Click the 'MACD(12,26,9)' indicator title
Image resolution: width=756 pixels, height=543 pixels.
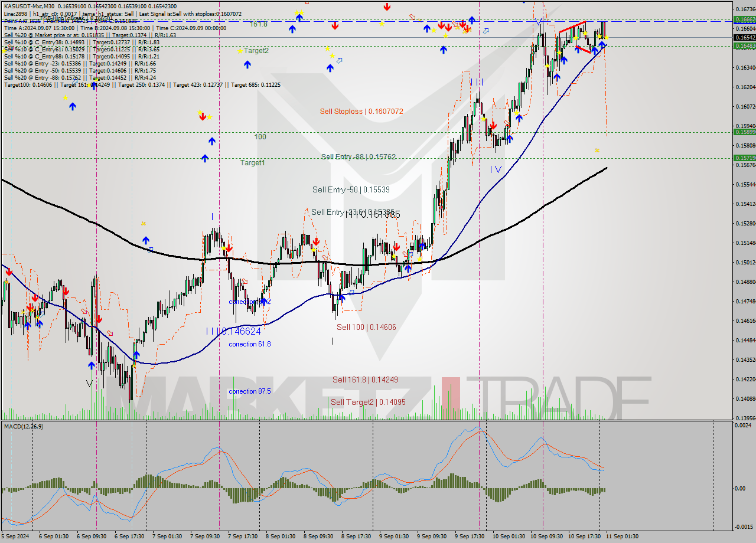pos(25,426)
